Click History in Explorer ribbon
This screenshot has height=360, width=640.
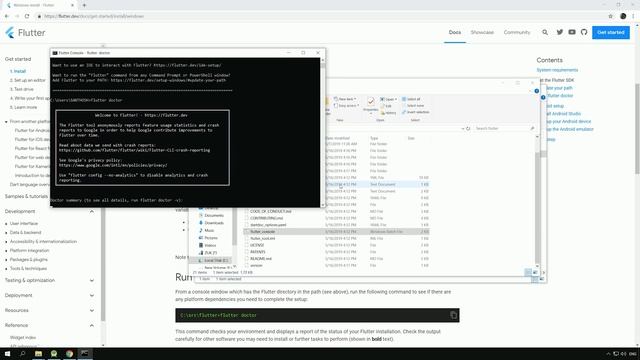389,113
